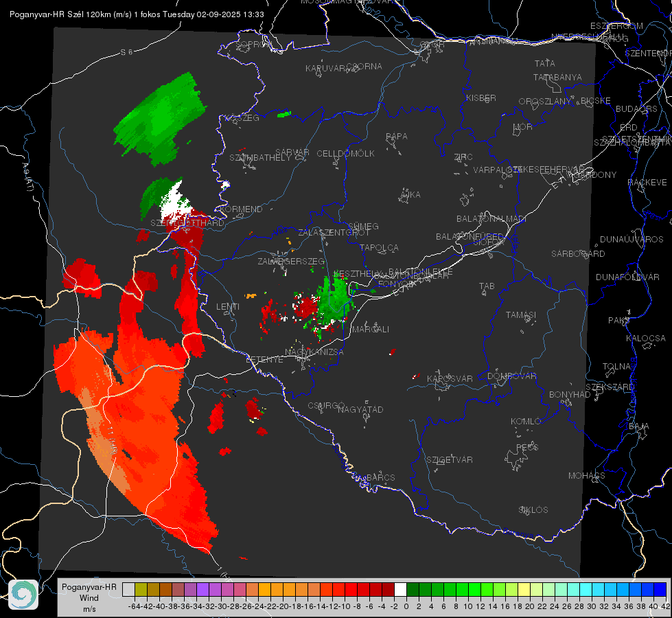Click the S 6 road label
Image resolution: width=672 pixels, height=618 pixels.
pyautogui.click(x=126, y=52)
